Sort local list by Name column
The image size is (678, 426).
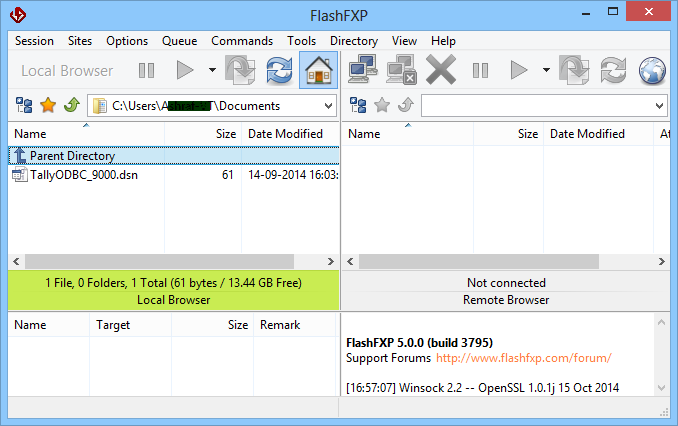[86, 134]
